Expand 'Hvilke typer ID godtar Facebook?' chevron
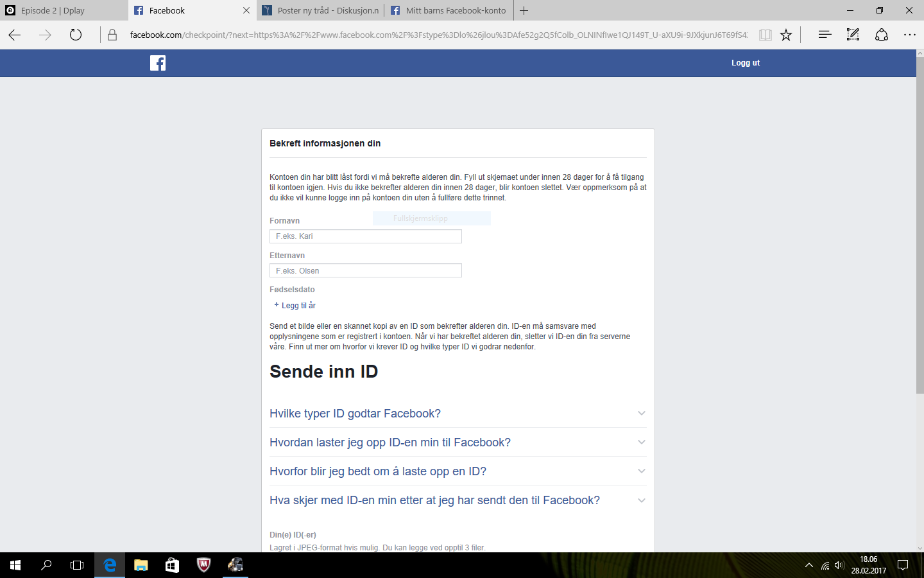This screenshot has height=578, width=924. [642, 414]
